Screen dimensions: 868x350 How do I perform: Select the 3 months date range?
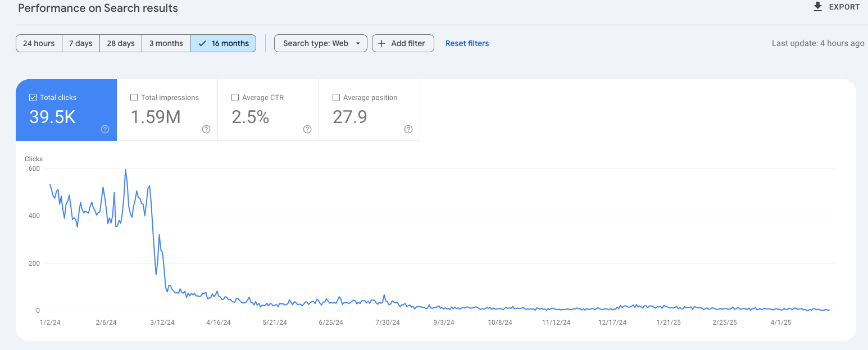166,43
